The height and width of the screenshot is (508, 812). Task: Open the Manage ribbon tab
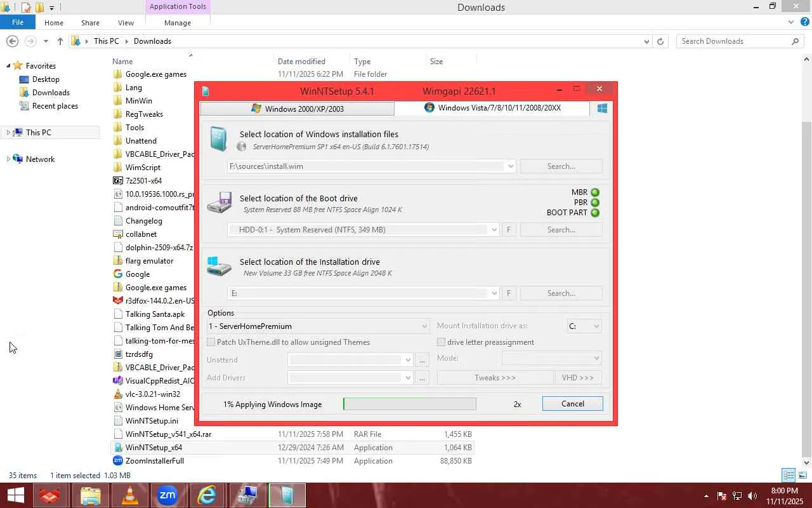coord(178,23)
